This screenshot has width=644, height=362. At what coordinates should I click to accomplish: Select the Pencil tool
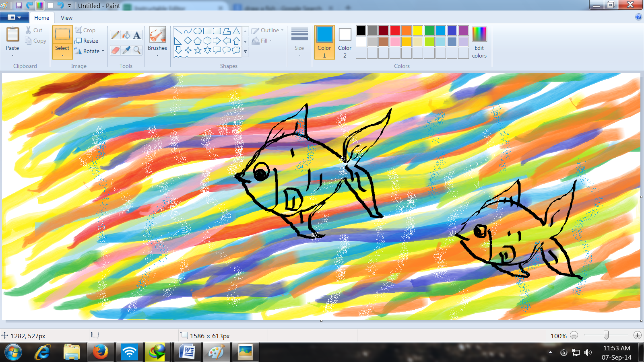pos(115,35)
